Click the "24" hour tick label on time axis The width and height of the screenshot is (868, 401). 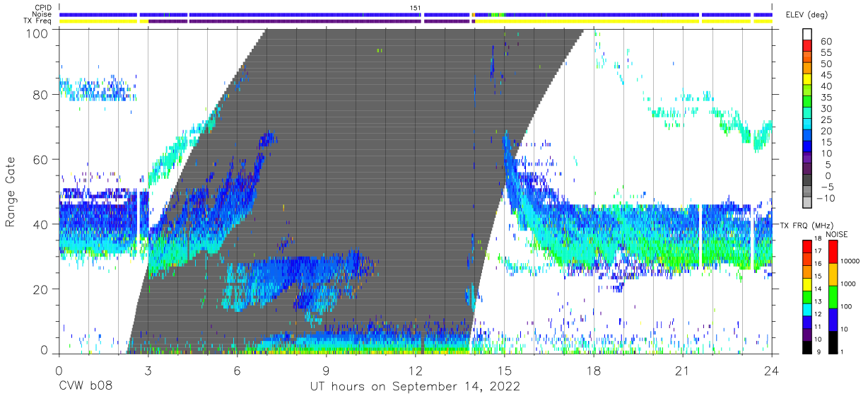click(772, 371)
